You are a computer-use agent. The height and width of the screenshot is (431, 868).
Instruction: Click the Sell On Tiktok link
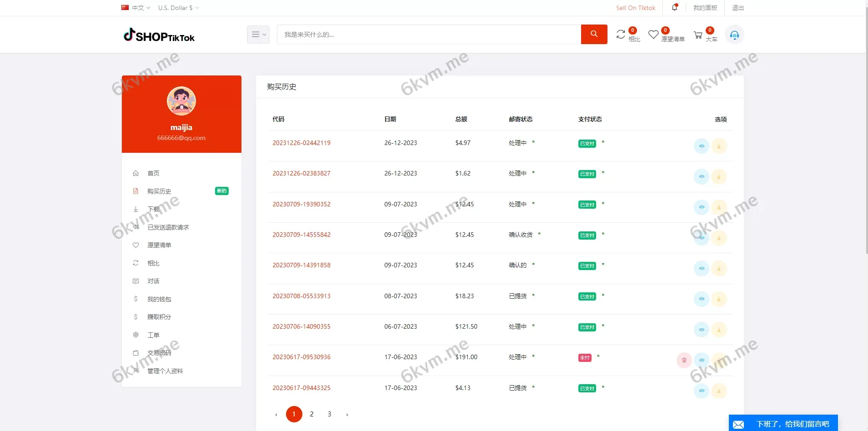click(x=635, y=7)
